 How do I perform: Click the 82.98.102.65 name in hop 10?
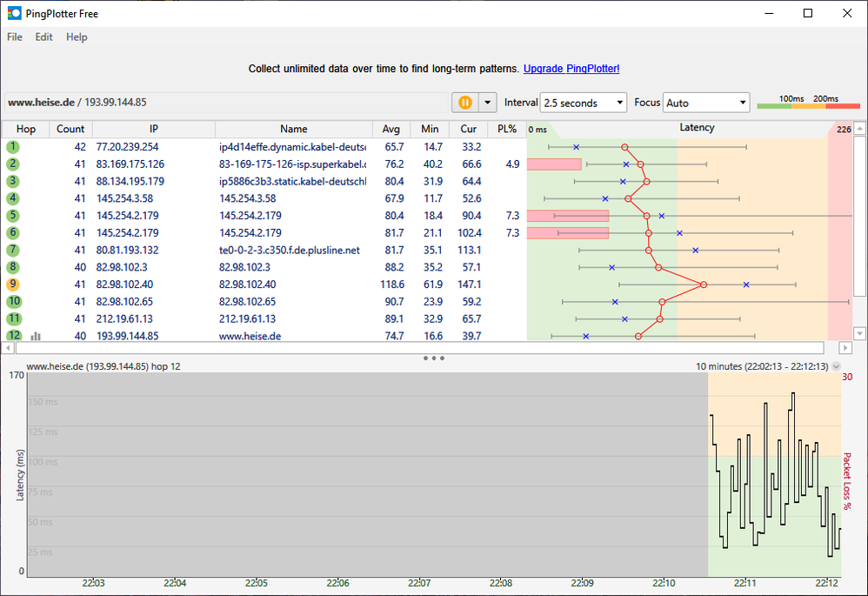248,301
